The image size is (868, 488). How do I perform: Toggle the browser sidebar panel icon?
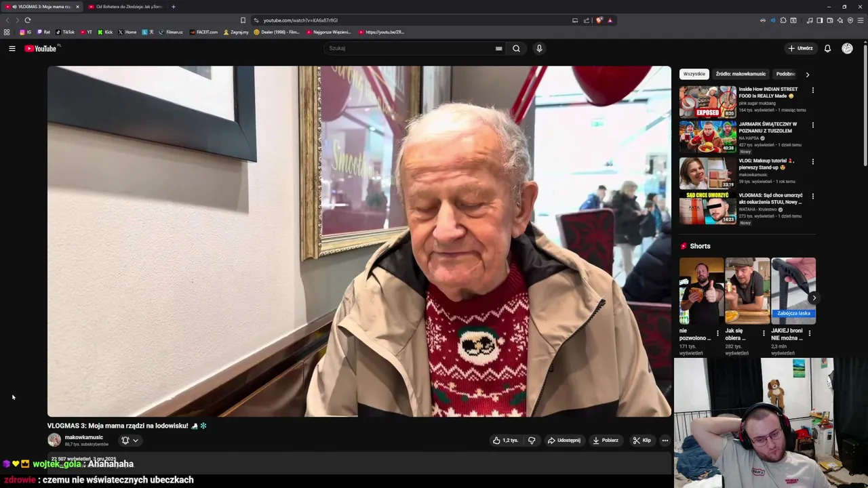pyautogui.click(x=820, y=20)
